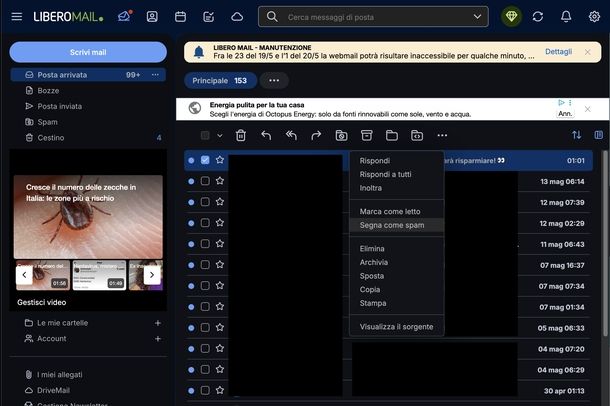Close the maintenance notification banner
The image size is (610, 406).
[587, 52]
